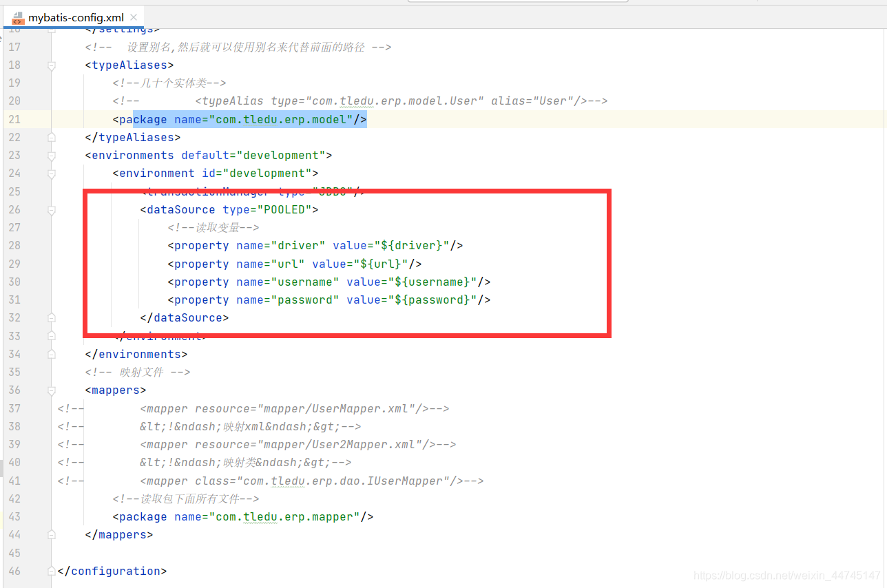Click the 几十个实体类 comment line
The height and width of the screenshot is (588, 887).
click(x=169, y=83)
